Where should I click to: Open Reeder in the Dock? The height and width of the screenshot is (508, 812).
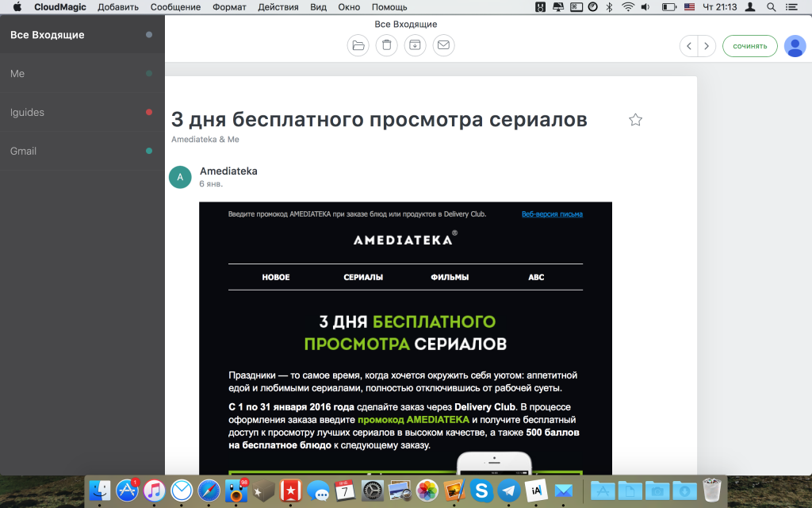[263, 491]
